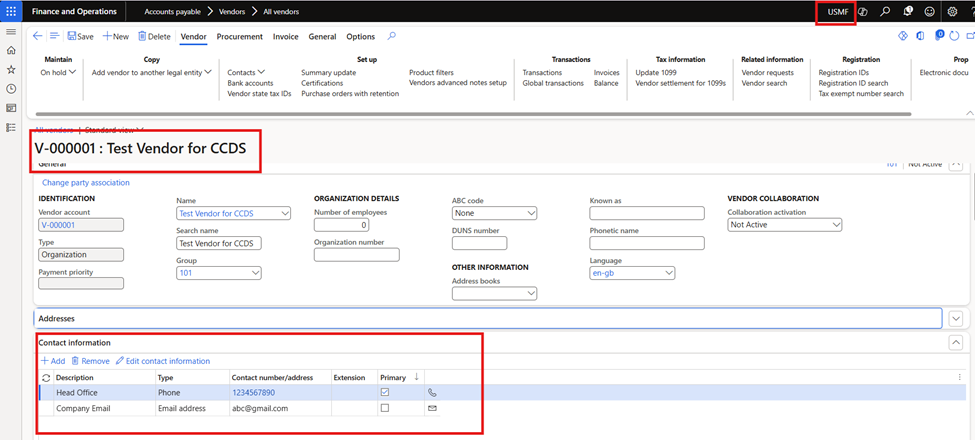975x440 pixels.
Task: Switch to the Invoice tab
Action: tap(285, 36)
